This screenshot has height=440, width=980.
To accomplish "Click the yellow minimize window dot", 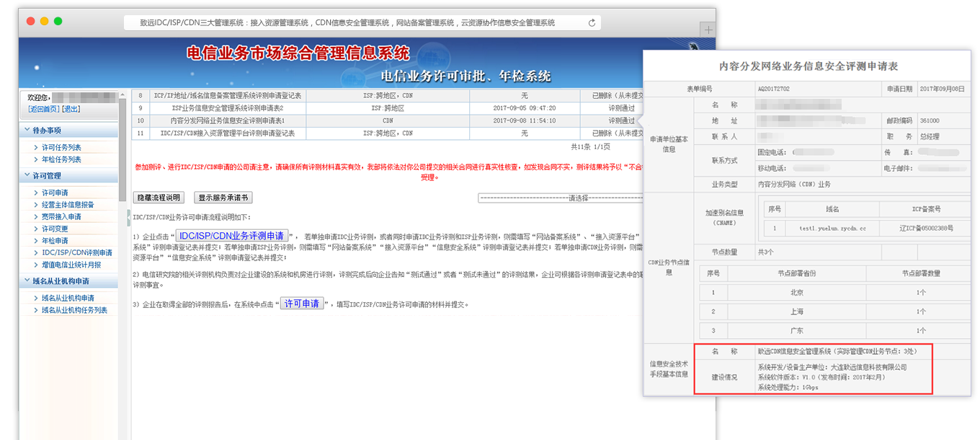I will coord(45,22).
